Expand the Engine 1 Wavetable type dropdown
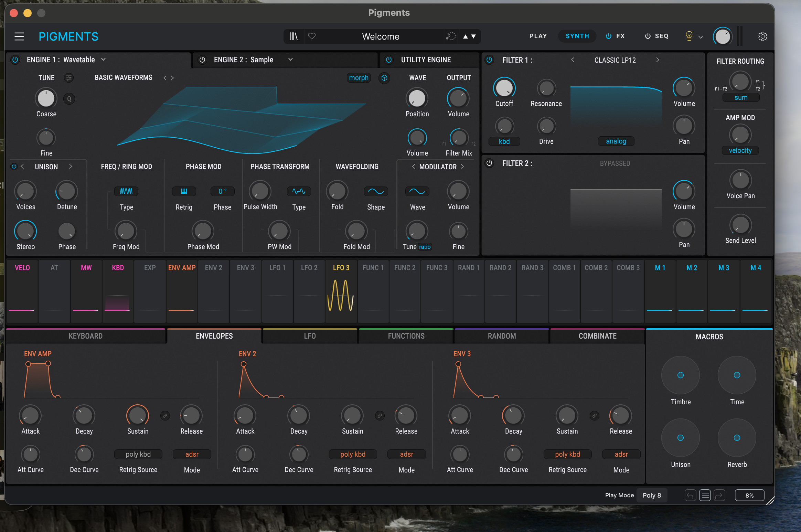801x532 pixels. 103,60
